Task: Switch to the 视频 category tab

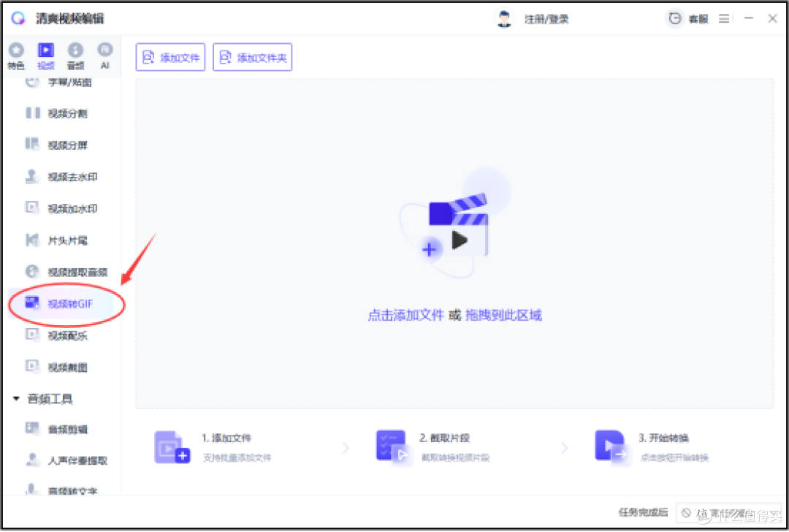Action: point(46,56)
